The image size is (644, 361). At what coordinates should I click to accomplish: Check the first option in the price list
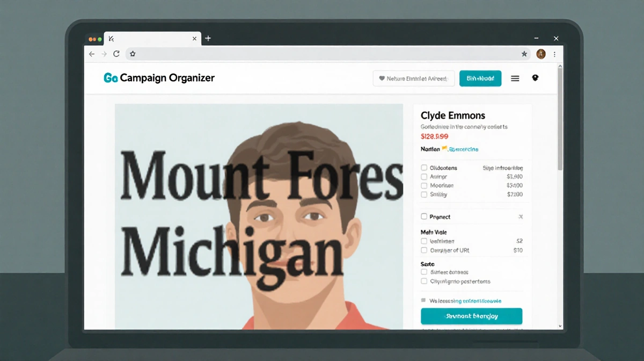(423, 168)
